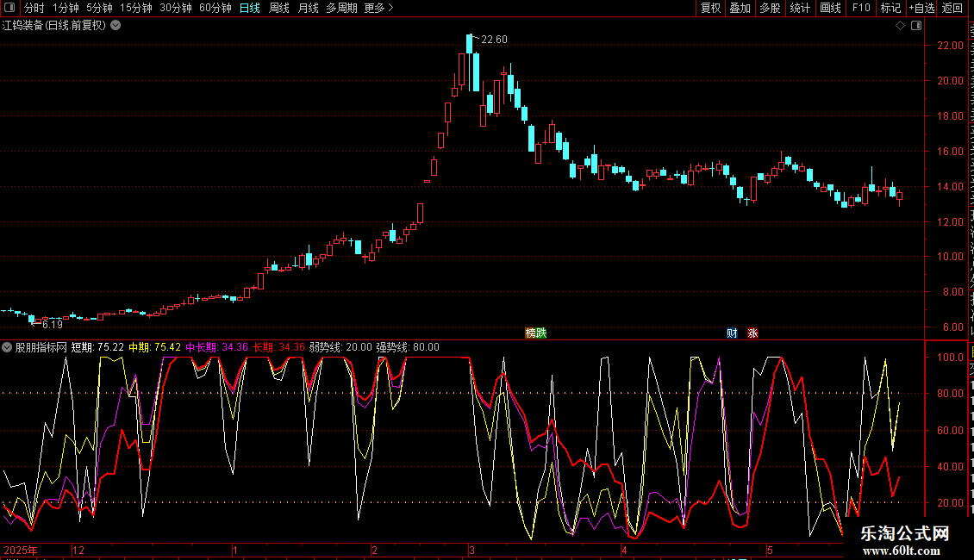Click the 2025年 date axis label
The width and height of the screenshot is (974, 560).
click(21, 550)
